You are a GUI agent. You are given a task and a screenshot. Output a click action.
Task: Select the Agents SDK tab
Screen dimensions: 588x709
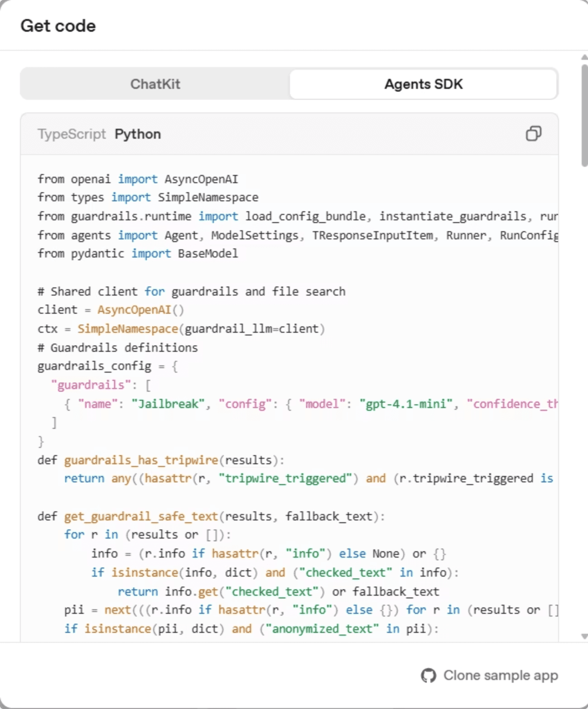[x=423, y=84]
